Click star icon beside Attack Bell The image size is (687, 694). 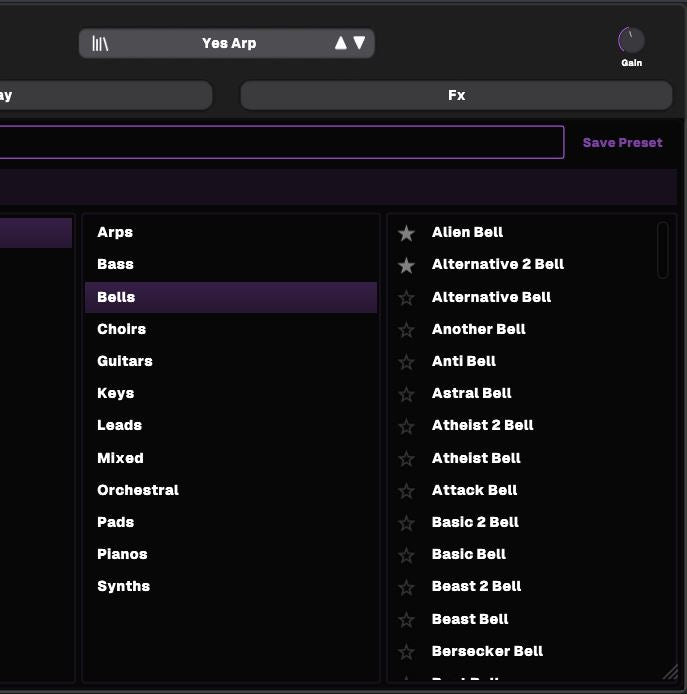point(406,491)
